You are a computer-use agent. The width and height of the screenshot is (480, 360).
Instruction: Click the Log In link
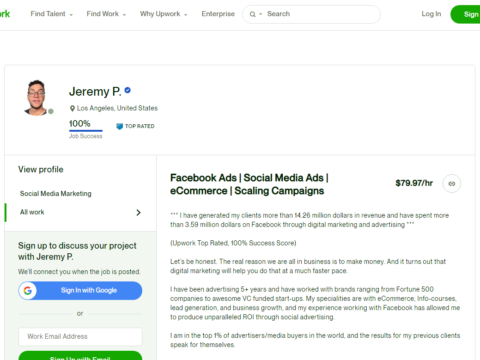[x=431, y=14]
